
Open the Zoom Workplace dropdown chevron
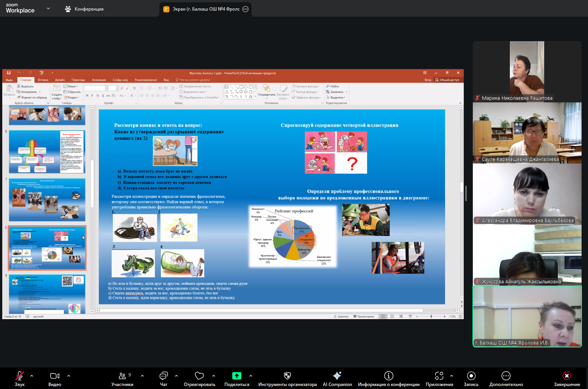tap(48, 9)
